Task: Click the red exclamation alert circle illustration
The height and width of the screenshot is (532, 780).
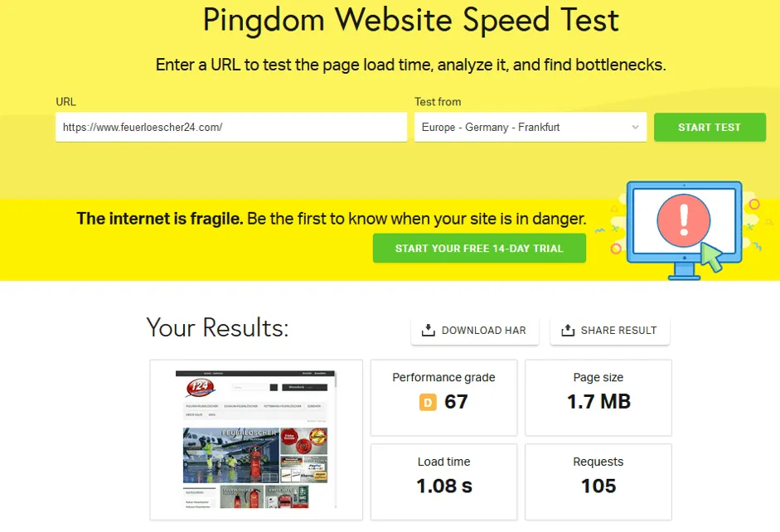Action: tap(684, 220)
